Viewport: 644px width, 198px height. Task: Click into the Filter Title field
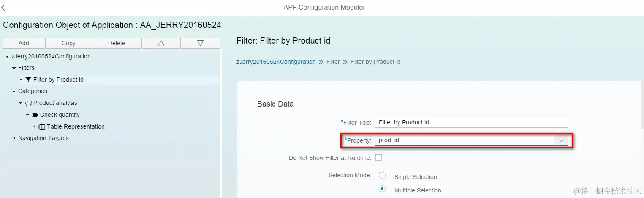point(471,122)
